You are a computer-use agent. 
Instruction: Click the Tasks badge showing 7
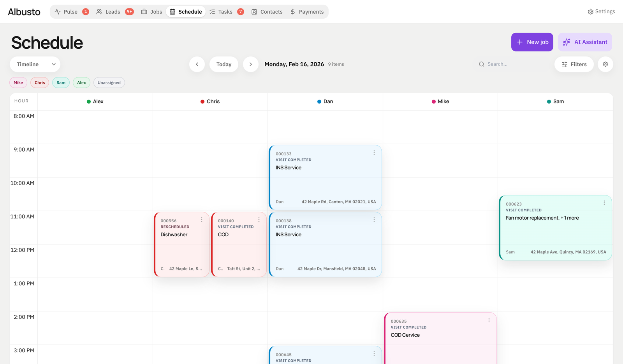[x=241, y=12]
